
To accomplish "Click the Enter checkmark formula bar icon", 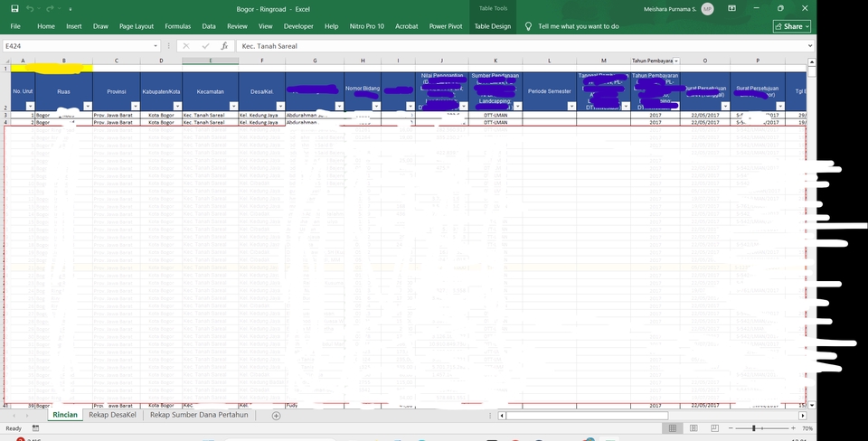I will click(205, 46).
